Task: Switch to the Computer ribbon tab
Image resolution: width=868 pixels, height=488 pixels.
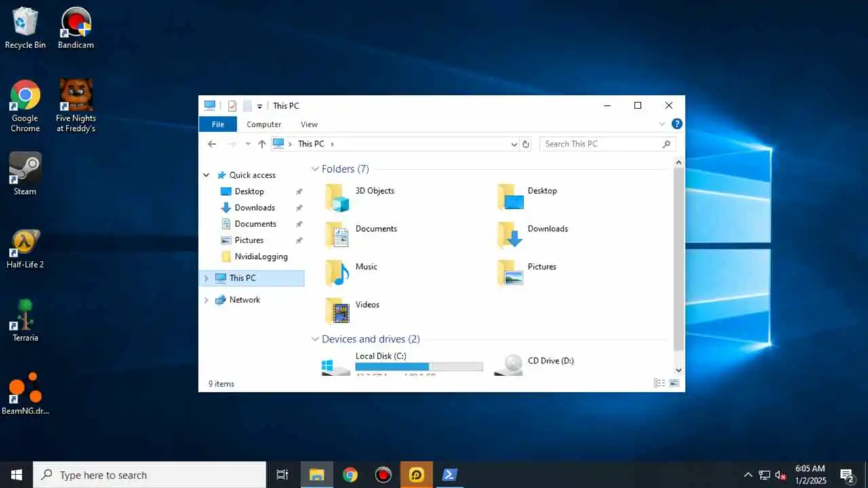Action: pos(264,124)
